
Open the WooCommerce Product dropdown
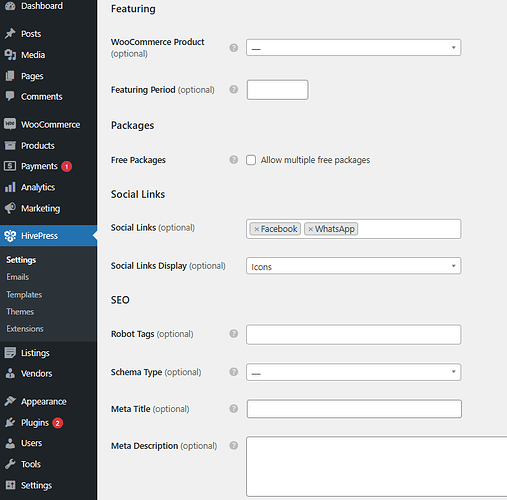pyautogui.click(x=354, y=48)
